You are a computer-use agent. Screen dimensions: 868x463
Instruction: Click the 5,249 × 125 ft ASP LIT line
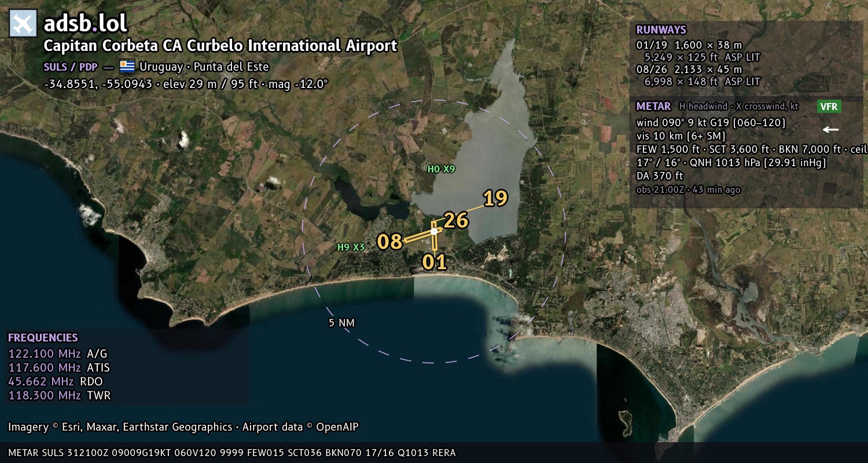pyautogui.click(x=702, y=57)
